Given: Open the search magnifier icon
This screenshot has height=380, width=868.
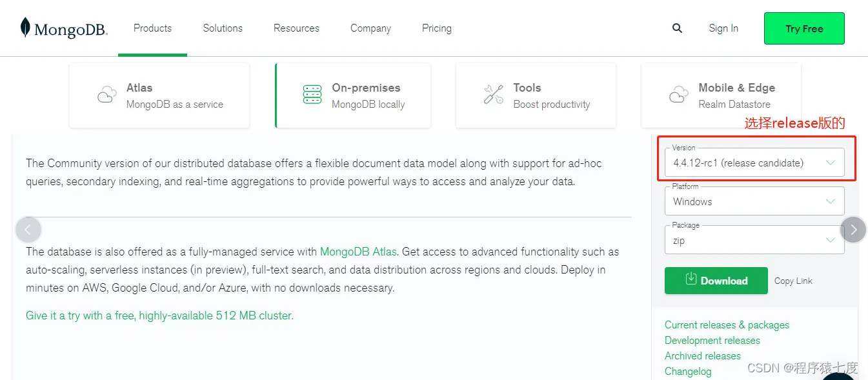Looking at the screenshot, I should point(677,28).
